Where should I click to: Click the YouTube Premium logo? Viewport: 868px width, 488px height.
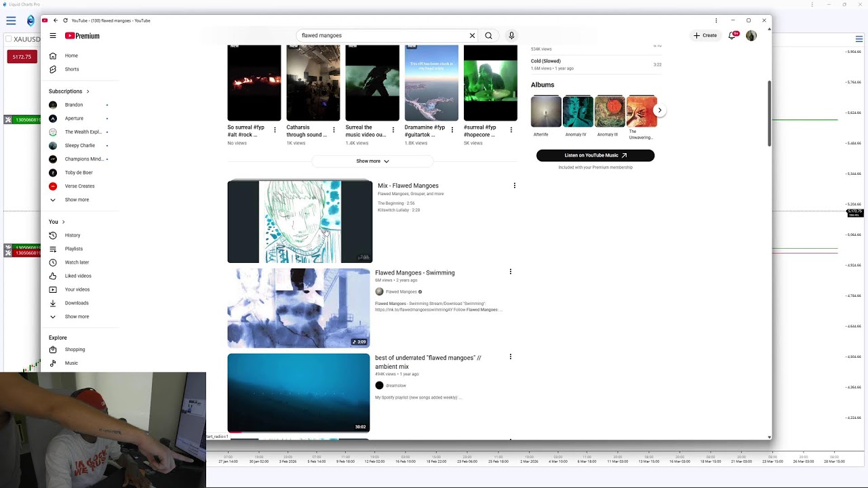pyautogui.click(x=82, y=36)
